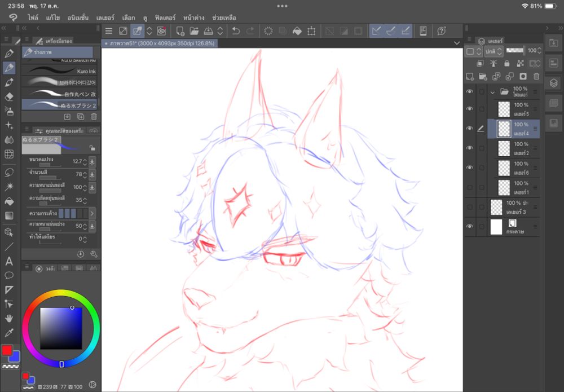
Task: Hide the layer folder using its eye icon
Action: [x=469, y=92]
